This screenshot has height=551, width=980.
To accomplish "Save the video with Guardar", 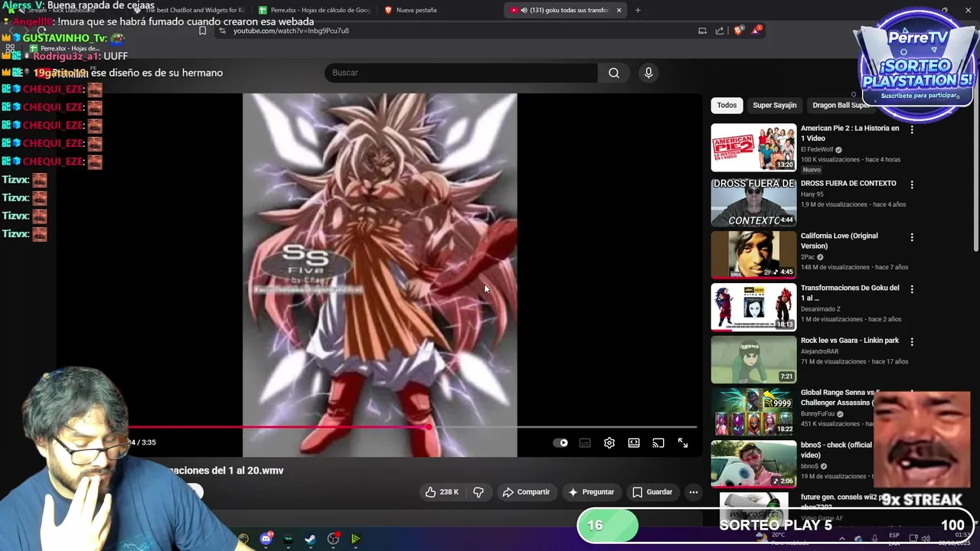I will [652, 492].
